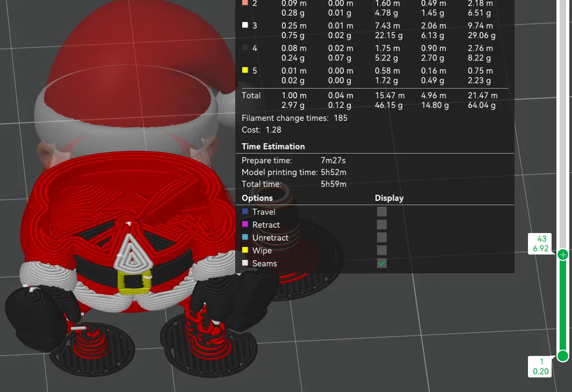Click the Prepare time value 7m27s
This screenshot has height=392, width=572.
tap(333, 161)
